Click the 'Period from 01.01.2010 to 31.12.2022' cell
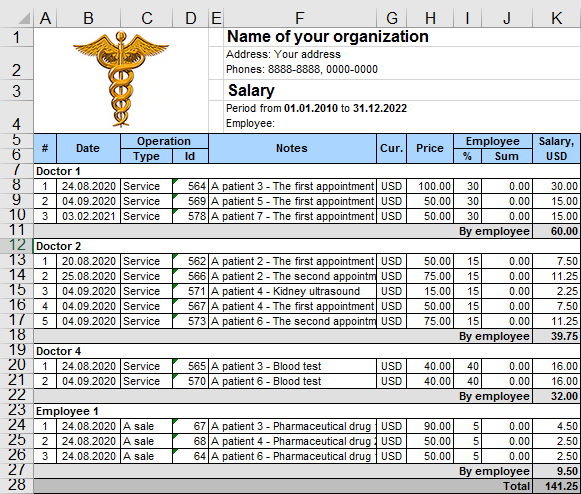 (316, 108)
